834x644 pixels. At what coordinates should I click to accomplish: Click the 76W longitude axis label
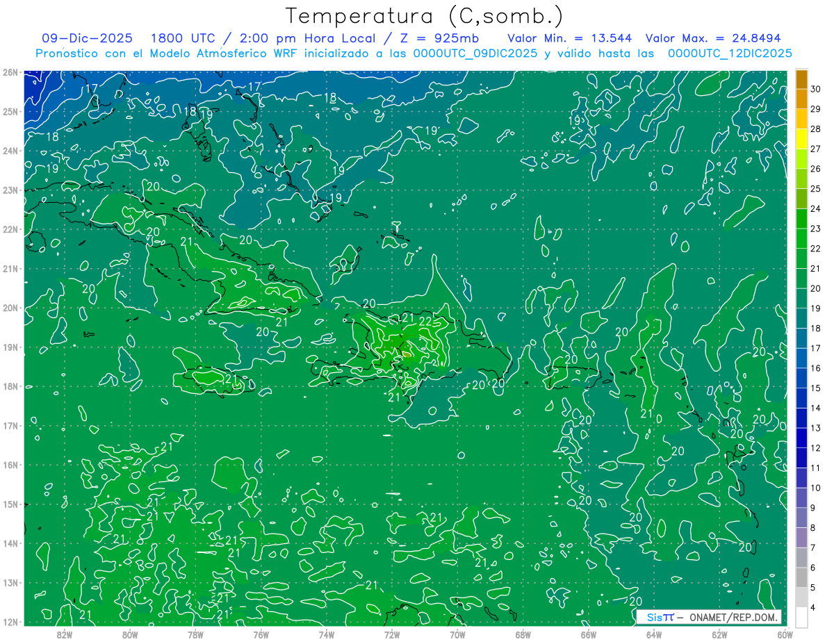click(x=261, y=634)
